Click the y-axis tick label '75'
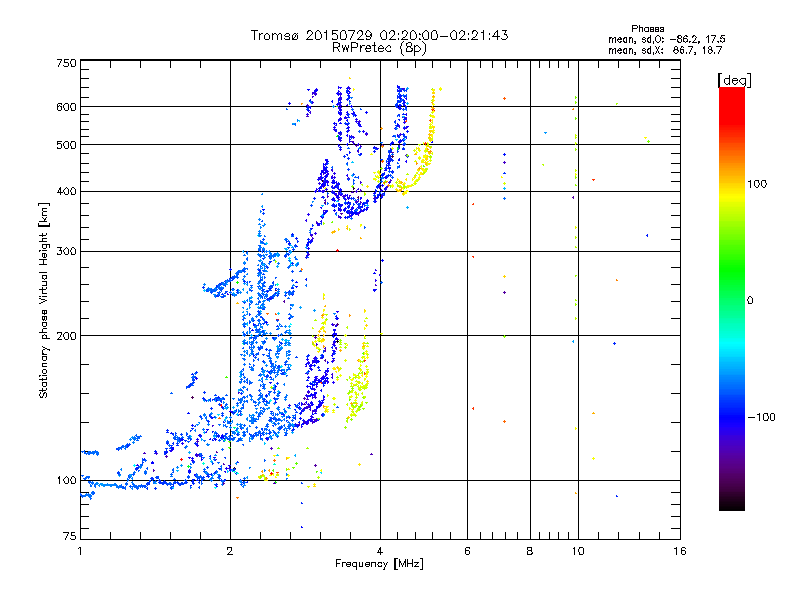The width and height of the screenshot is (800, 600). click(70, 536)
